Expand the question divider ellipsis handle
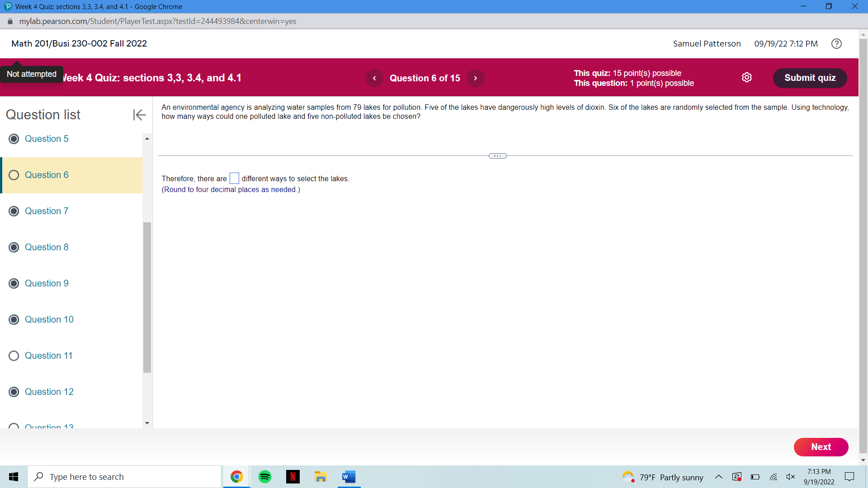 (497, 156)
